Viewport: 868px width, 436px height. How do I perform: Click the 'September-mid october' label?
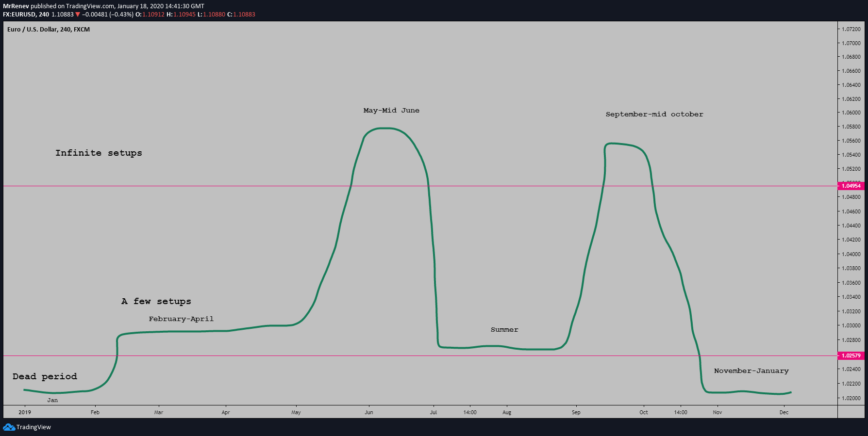tap(654, 114)
